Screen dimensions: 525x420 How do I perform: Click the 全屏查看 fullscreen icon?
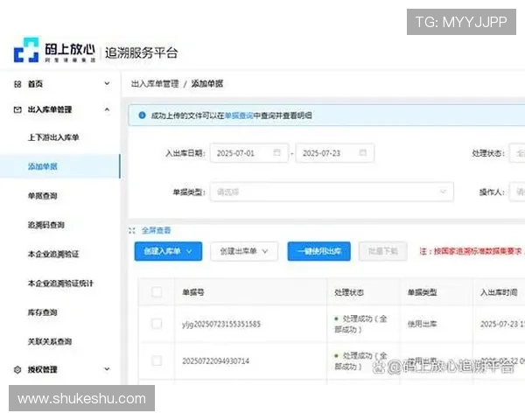click(x=131, y=230)
